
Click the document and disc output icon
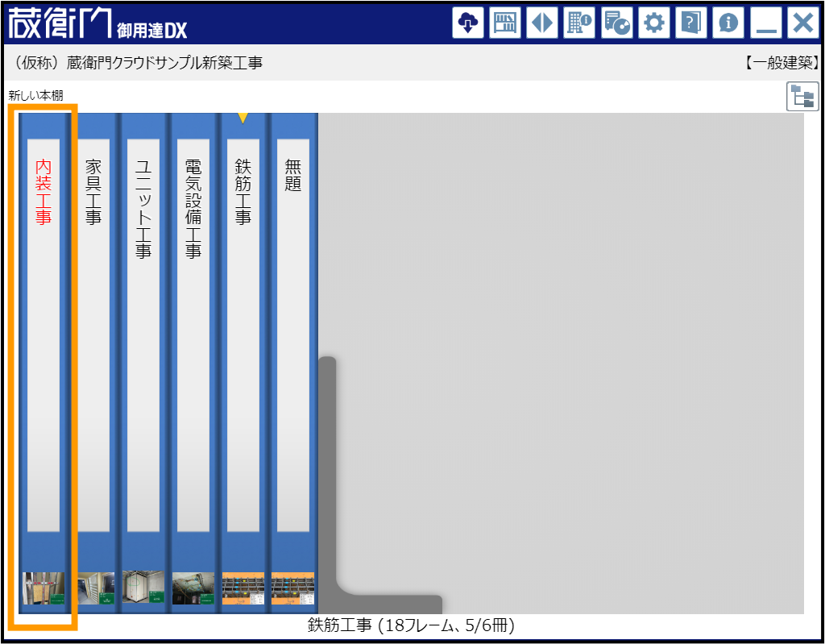616,23
